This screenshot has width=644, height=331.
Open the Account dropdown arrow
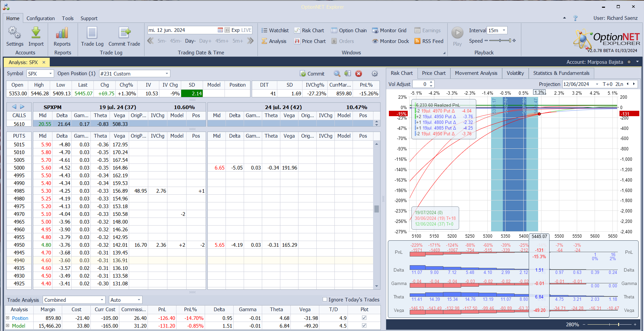tap(637, 62)
